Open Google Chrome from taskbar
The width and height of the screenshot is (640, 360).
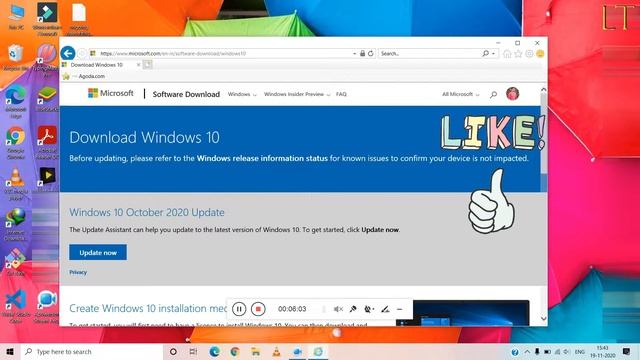click(x=235, y=351)
